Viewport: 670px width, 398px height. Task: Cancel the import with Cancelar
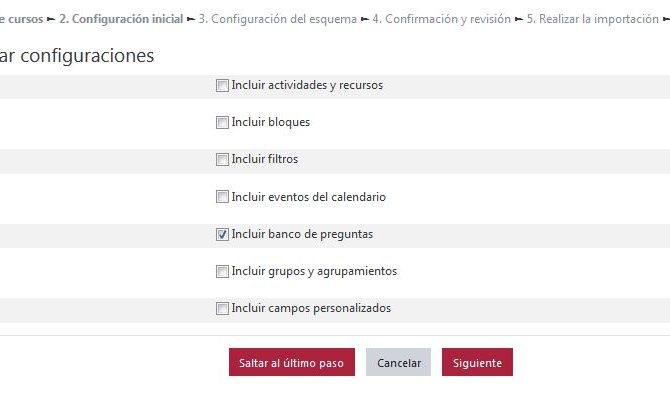(x=398, y=362)
